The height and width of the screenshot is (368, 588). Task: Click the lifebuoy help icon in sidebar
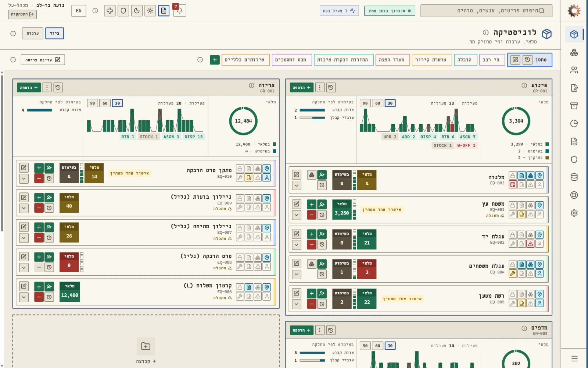[x=574, y=195]
